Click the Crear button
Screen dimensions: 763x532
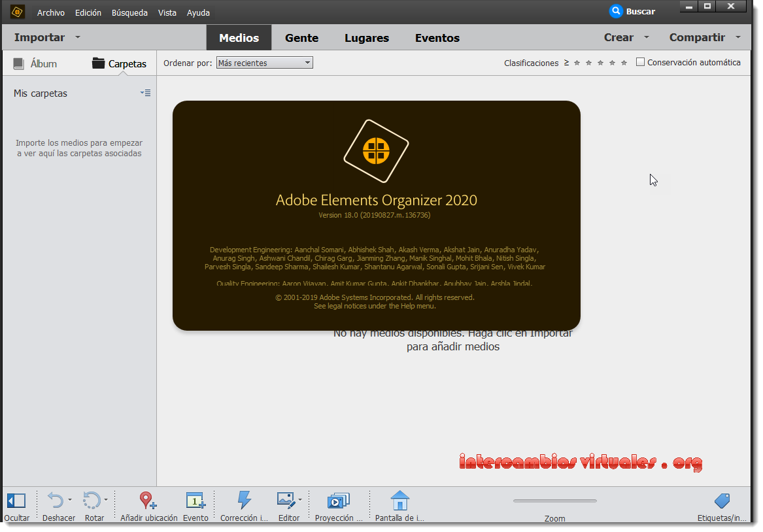(x=619, y=37)
